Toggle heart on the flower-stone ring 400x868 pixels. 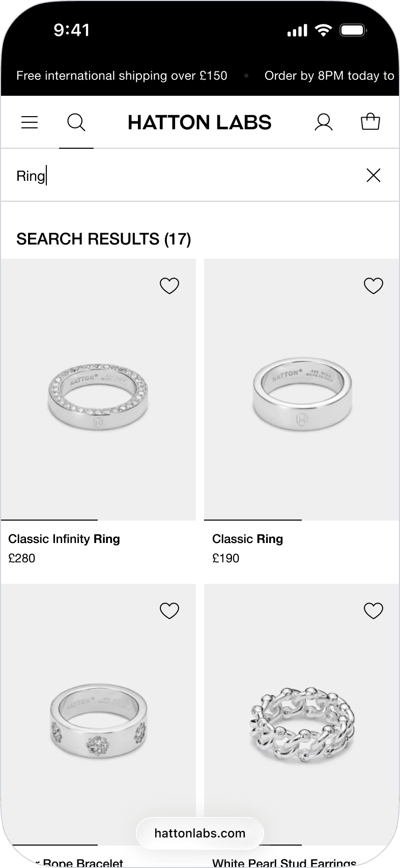(169, 610)
